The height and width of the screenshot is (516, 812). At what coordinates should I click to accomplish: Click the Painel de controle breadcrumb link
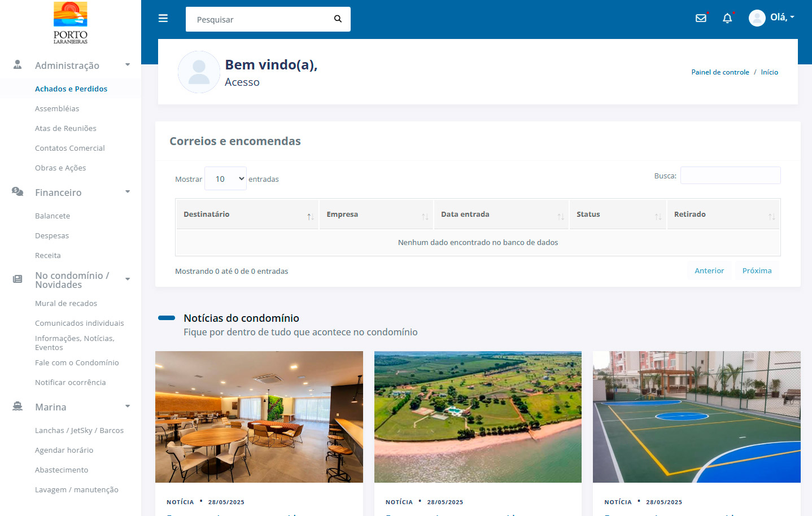pos(720,72)
